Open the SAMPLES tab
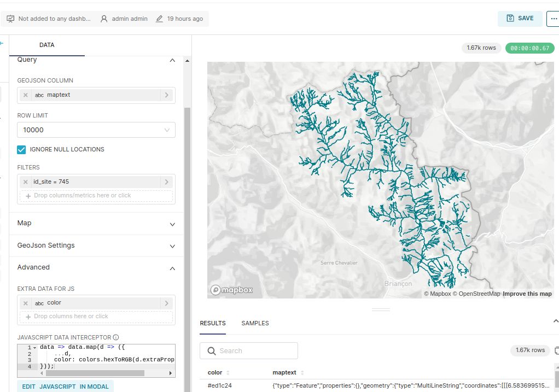The width and height of the screenshot is (559, 392). pyautogui.click(x=255, y=323)
